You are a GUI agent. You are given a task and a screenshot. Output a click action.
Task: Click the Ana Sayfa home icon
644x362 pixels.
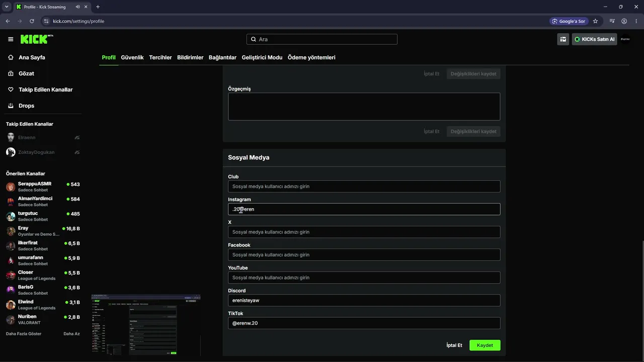[11, 57]
